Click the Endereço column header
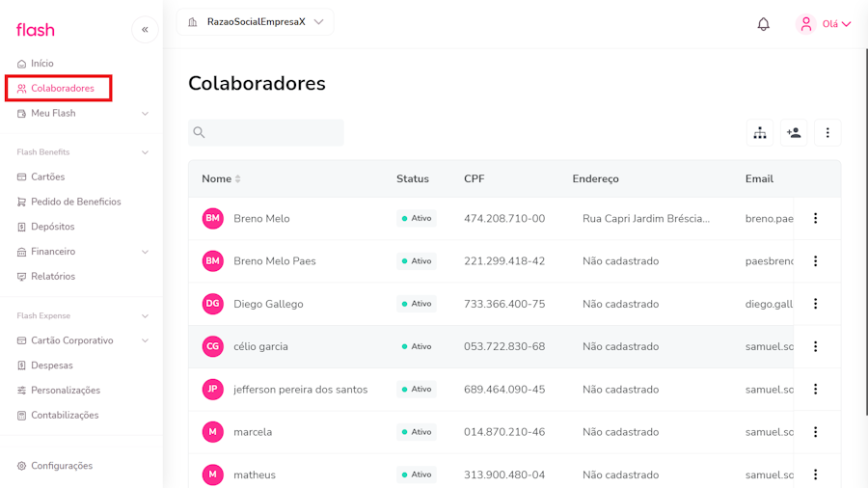This screenshot has height=488, width=868. click(x=596, y=179)
